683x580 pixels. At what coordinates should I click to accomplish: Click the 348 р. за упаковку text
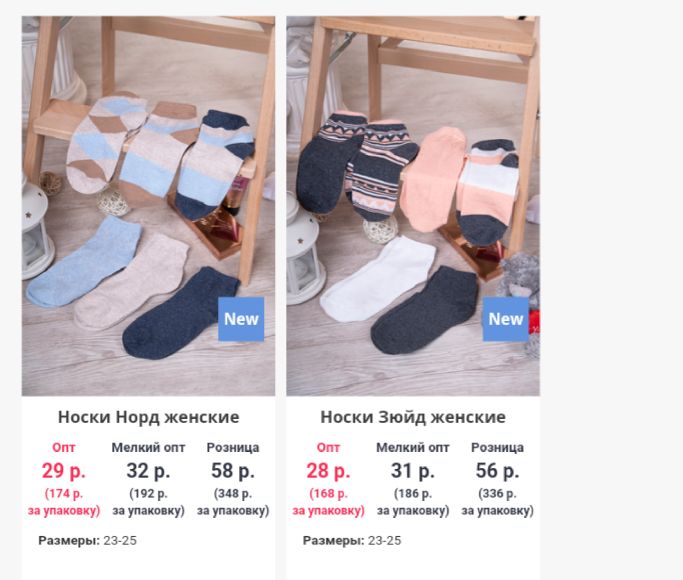click(x=233, y=502)
